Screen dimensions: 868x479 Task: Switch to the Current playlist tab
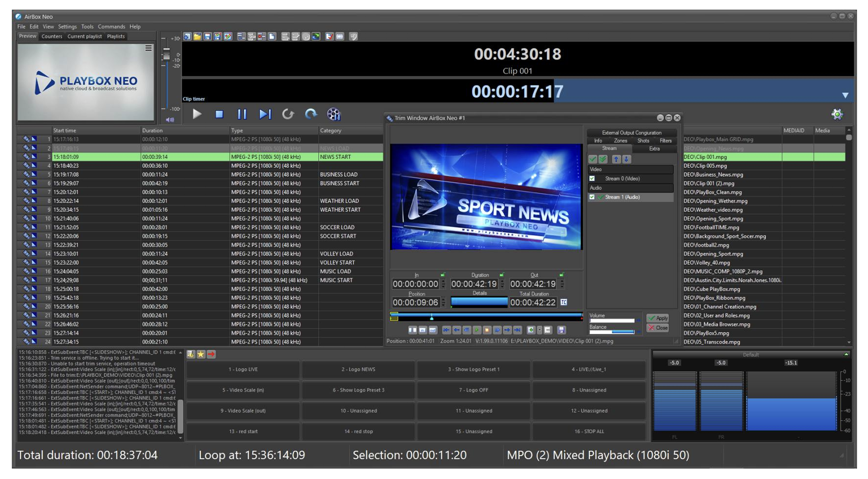click(x=84, y=36)
